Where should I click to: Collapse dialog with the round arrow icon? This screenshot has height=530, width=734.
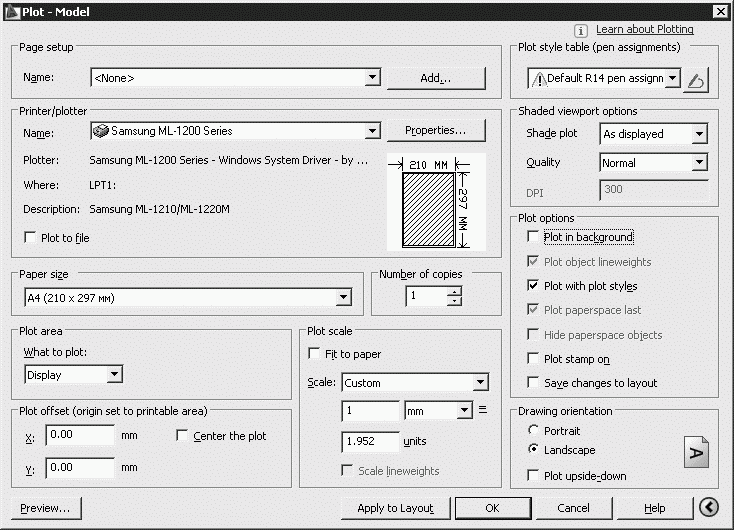pos(709,508)
